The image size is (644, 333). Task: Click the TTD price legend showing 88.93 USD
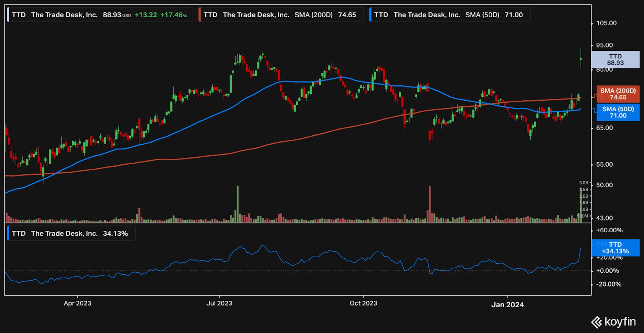click(x=100, y=15)
